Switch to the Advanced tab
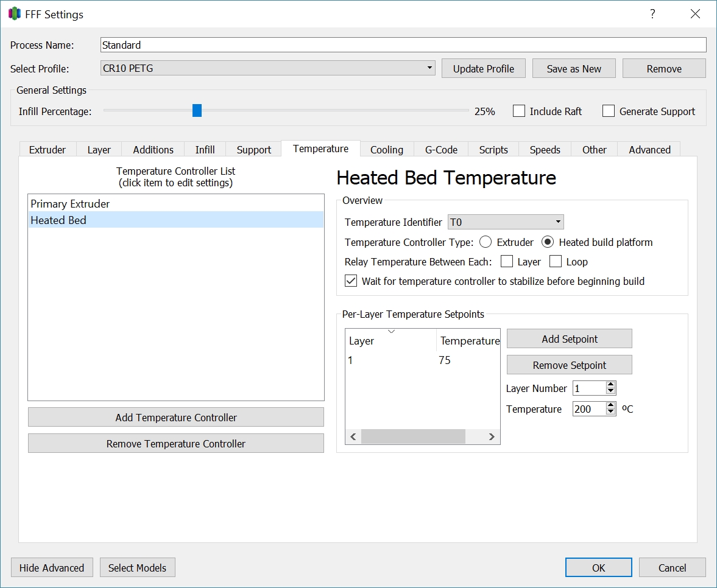Viewport: 717px width, 588px height. (649, 149)
